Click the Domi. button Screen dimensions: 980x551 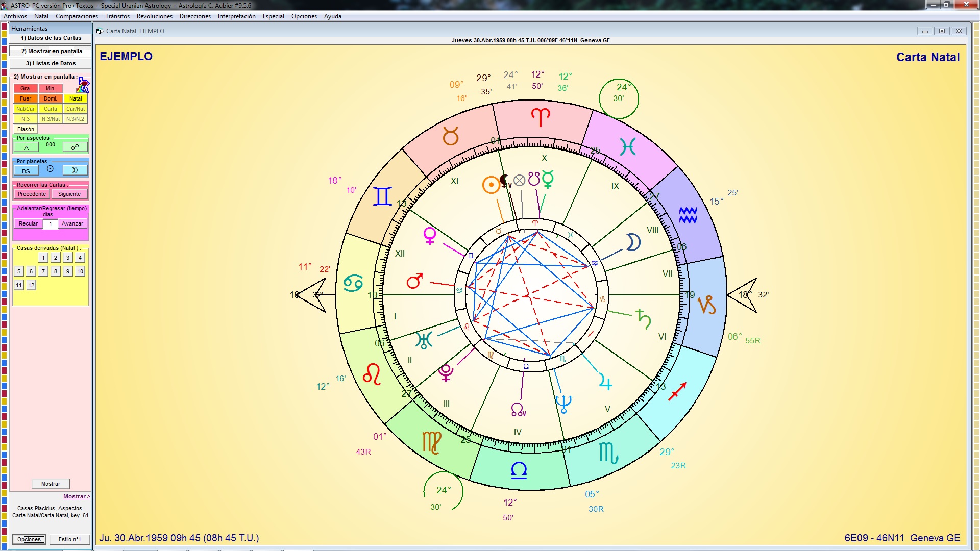click(x=51, y=98)
